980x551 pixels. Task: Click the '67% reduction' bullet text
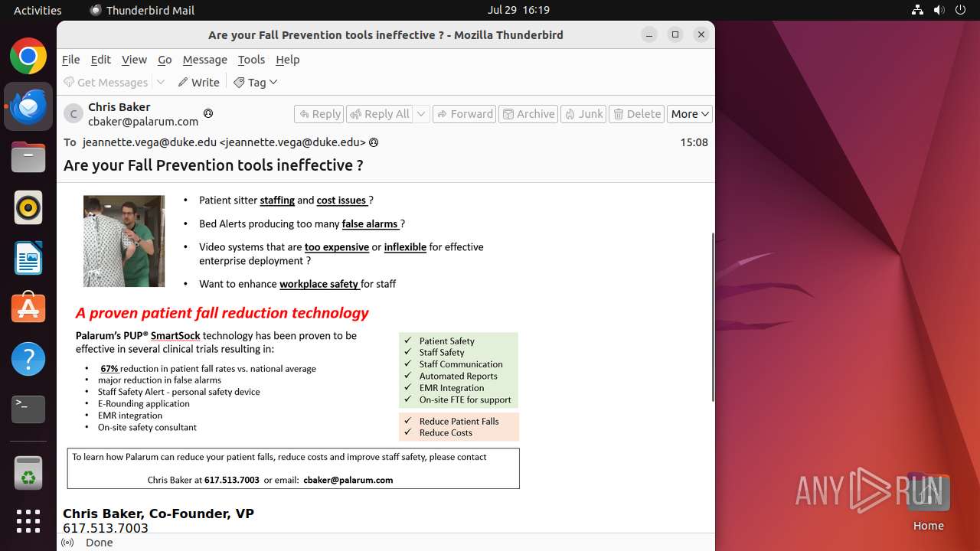pos(208,369)
